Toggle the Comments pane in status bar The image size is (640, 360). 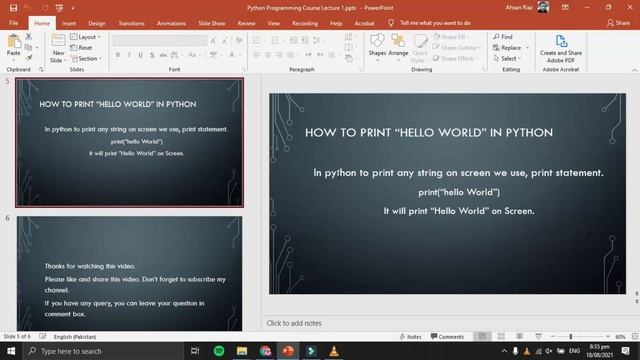coord(447,337)
